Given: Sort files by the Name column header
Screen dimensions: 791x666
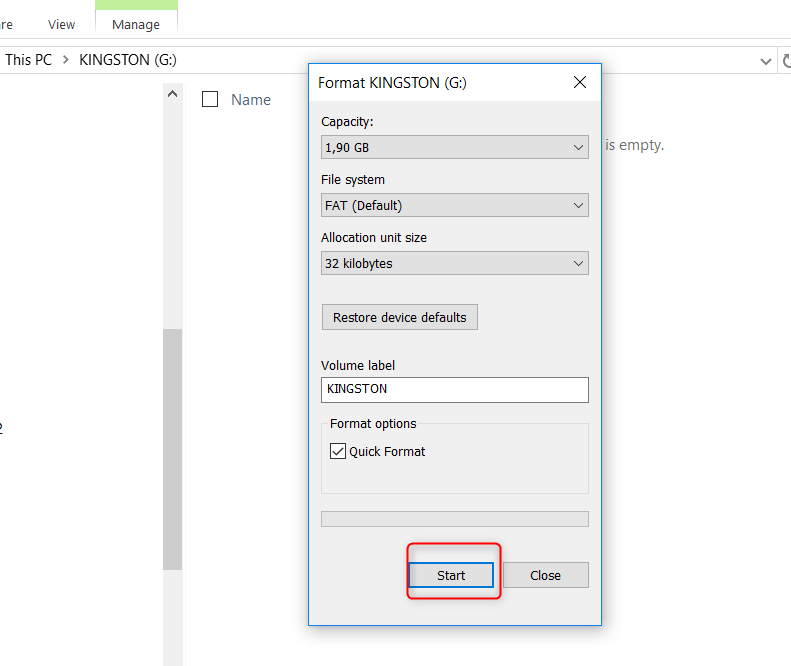Looking at the screenshot, I should [251, 100].
